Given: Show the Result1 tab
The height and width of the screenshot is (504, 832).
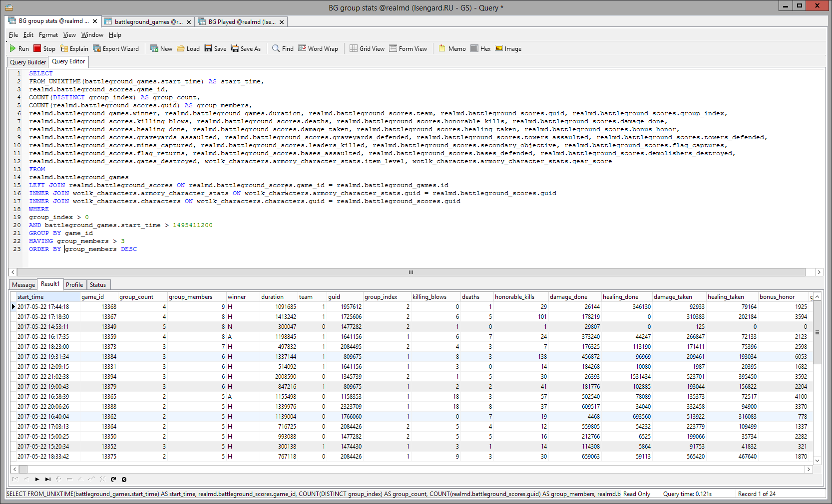Looking at the screenshot, I should tap(50, 284).
